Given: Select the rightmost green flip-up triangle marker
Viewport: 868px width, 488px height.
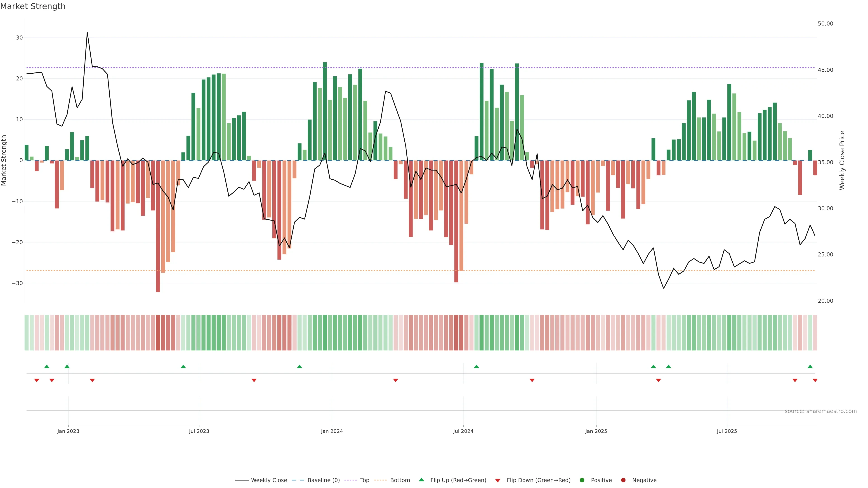Looking at the screenshot, I should coord(810,366).
